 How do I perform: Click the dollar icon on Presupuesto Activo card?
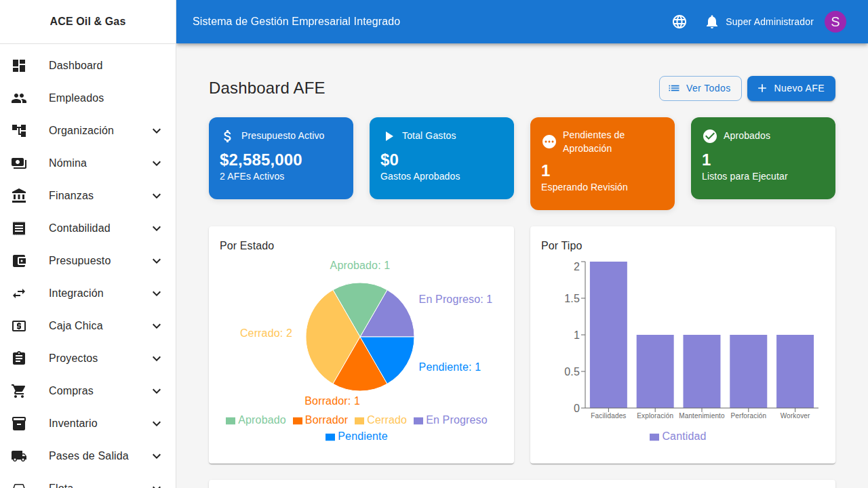pos(227,136)
